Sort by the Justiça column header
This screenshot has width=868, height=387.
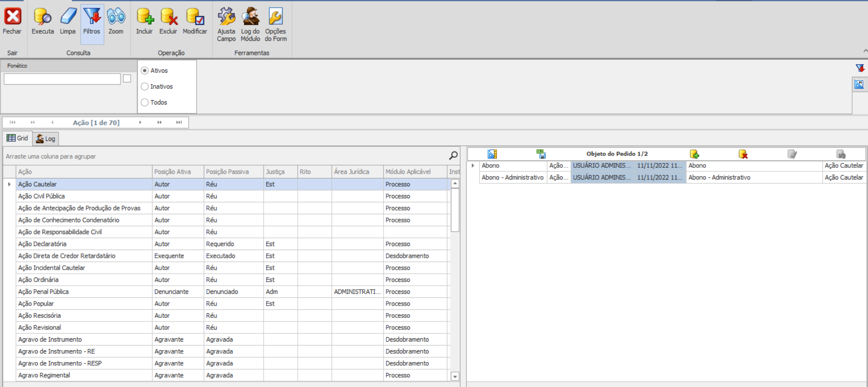tap(280, 172)
